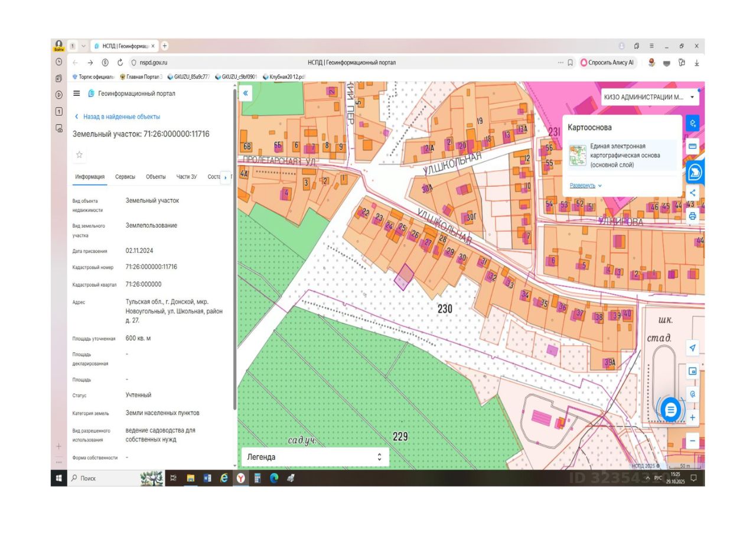Go back via Назад в найденные объекты
This screenshot has width=756, height=535.
point(117,117)
